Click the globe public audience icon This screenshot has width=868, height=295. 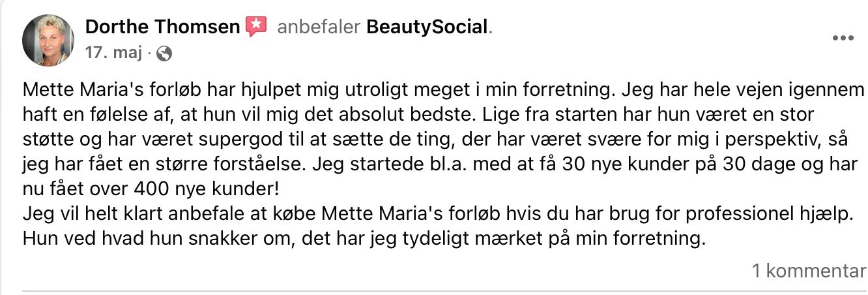(x=164, y=54)
